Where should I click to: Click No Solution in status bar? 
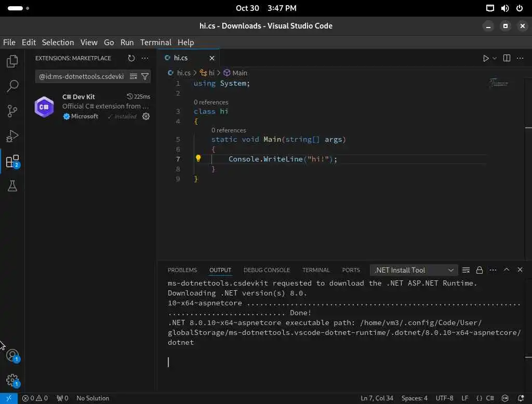92,398
